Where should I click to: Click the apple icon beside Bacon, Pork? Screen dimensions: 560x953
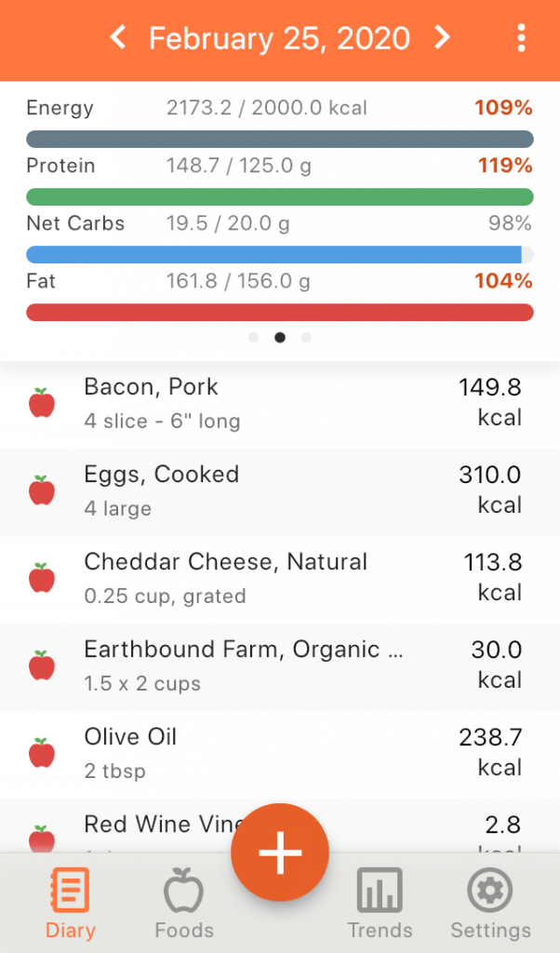click(42, 402)
